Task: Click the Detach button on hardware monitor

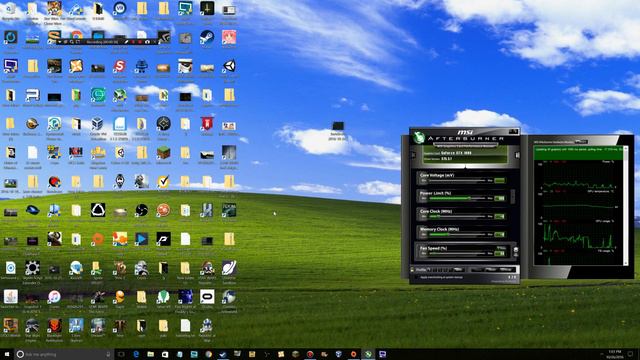Action: (x=581, y=142)
